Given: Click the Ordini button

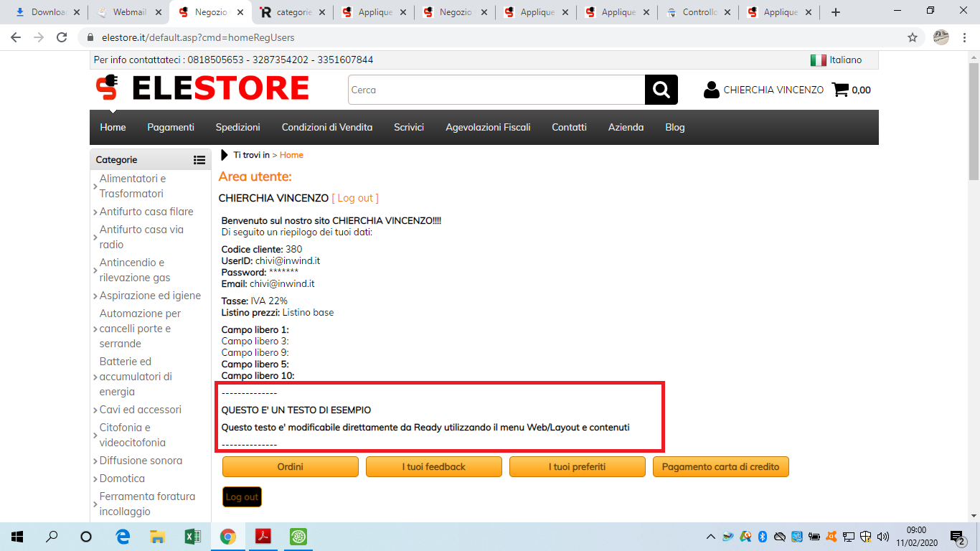Looking at the screenshot, I should 291,466.
